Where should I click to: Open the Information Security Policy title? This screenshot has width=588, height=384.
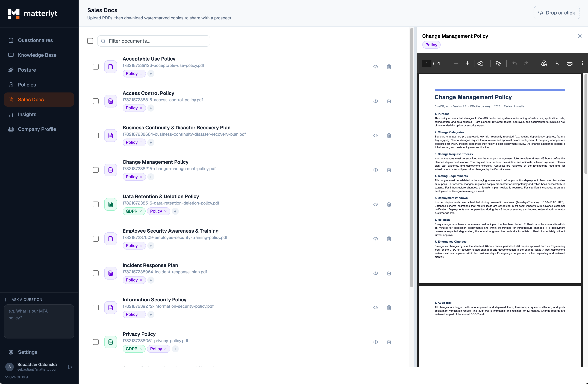coord(154,300)
